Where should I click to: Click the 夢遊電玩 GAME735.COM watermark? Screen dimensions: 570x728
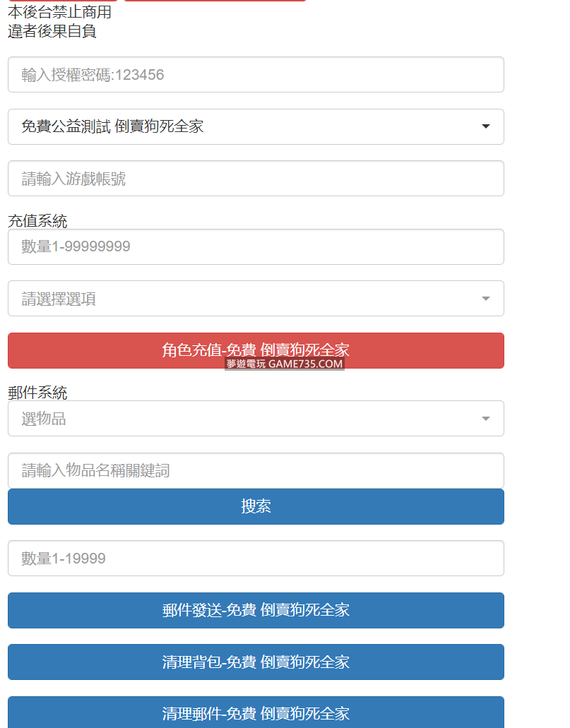tap(285, 364)
